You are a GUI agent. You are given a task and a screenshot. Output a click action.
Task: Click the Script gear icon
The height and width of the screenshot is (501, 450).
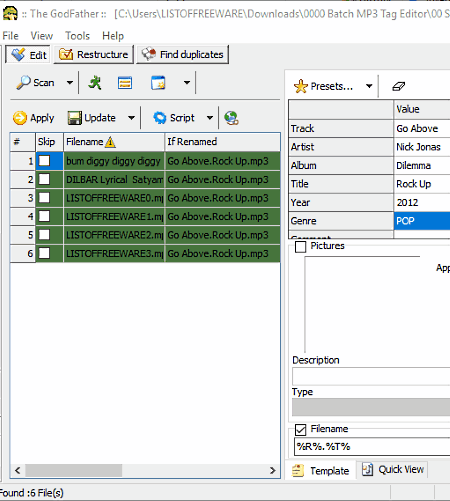160,118
